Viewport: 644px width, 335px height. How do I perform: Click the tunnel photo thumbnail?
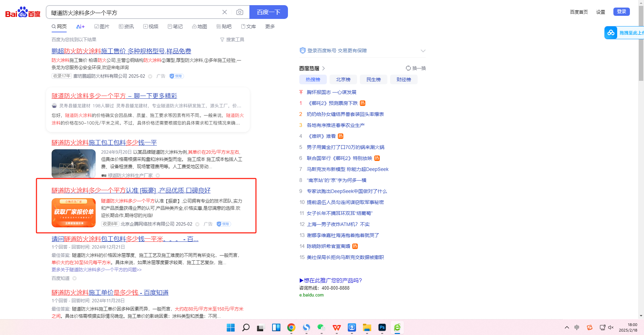74,163
